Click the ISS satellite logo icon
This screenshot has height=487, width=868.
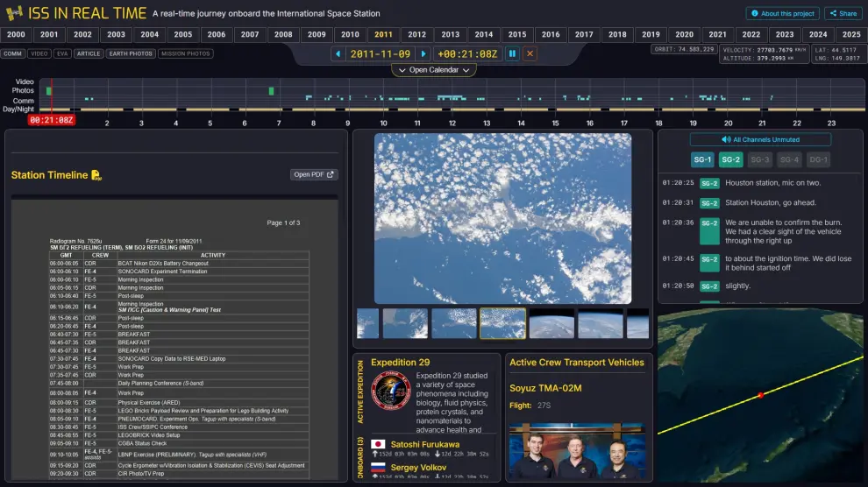13,13
